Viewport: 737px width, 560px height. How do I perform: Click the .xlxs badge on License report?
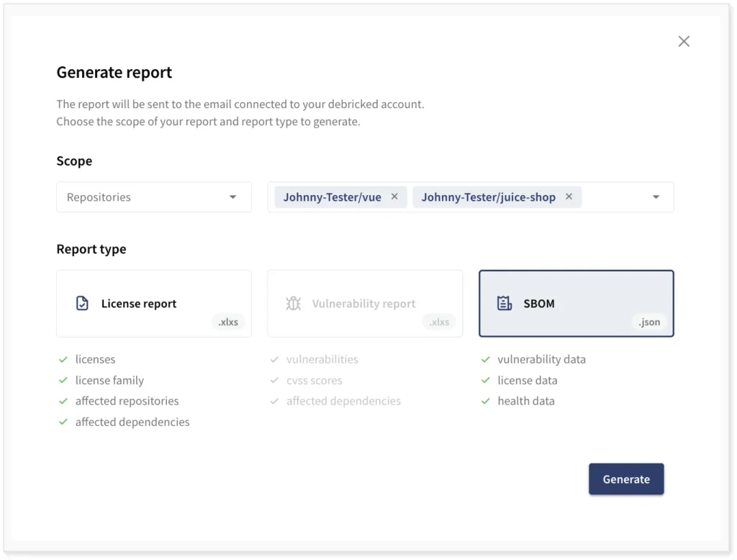(x=228, y=322)
